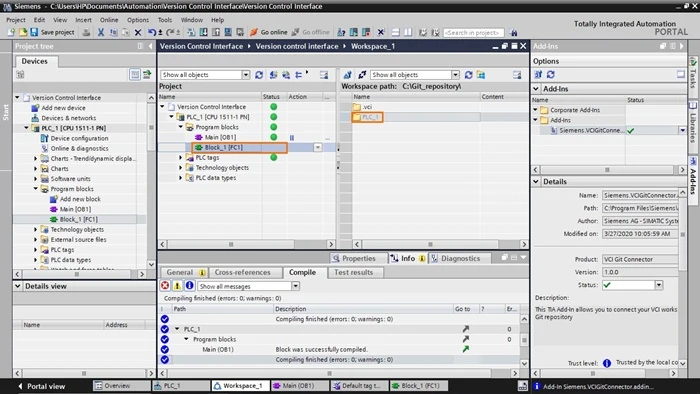The image size is (700, 394).
Task: Toggle information messages filter icon
Action: [x=189, y=286]
